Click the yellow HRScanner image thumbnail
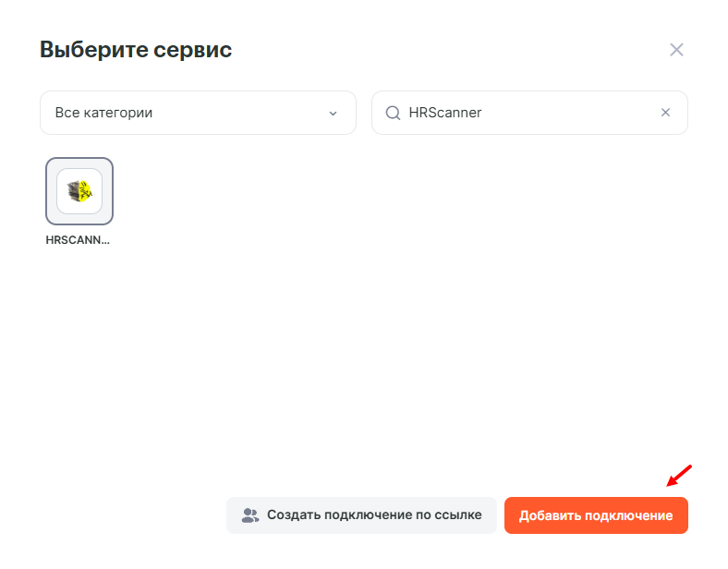The image size is (728, 569). [80, 192]
